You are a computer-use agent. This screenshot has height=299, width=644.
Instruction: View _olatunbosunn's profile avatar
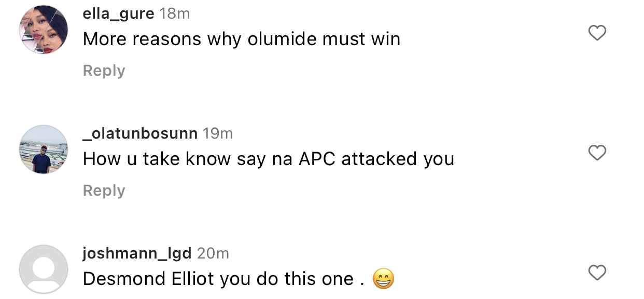tap(44, 149)
